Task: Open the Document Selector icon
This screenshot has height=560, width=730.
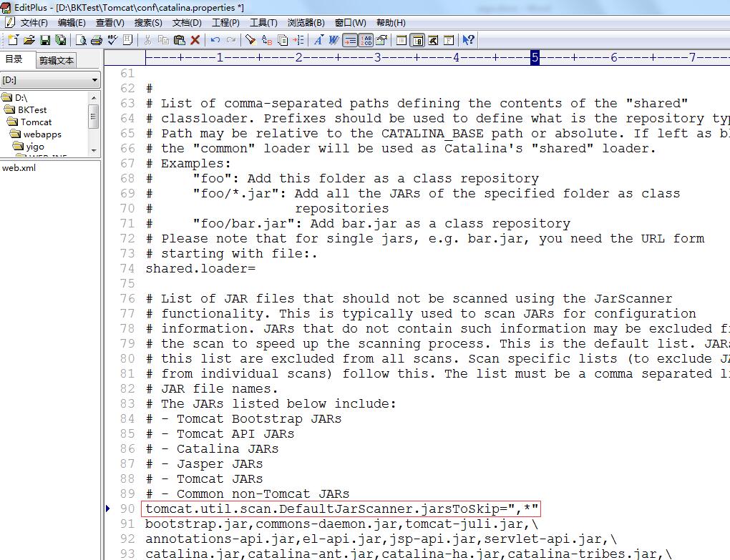Action: click(401, 40)
